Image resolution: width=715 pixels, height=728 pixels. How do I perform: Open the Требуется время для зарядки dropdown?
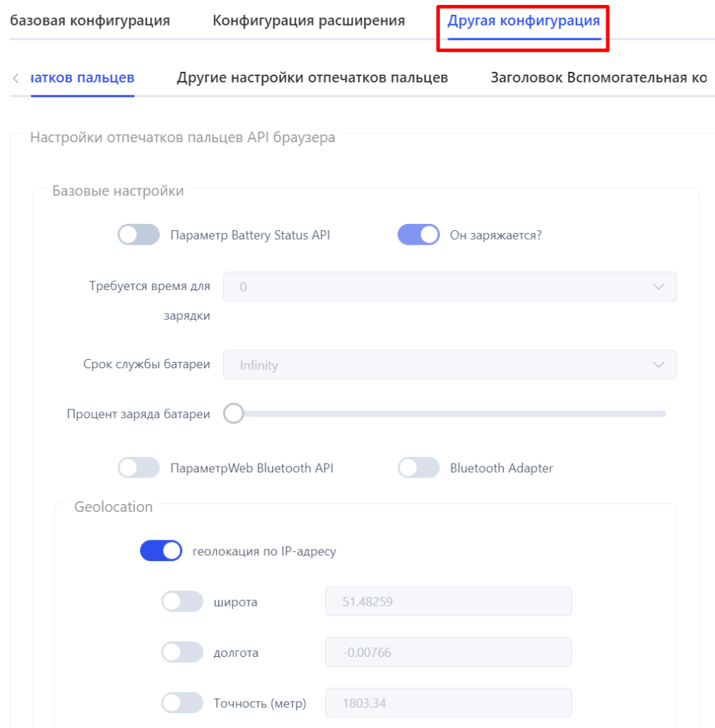click(449, 287)
